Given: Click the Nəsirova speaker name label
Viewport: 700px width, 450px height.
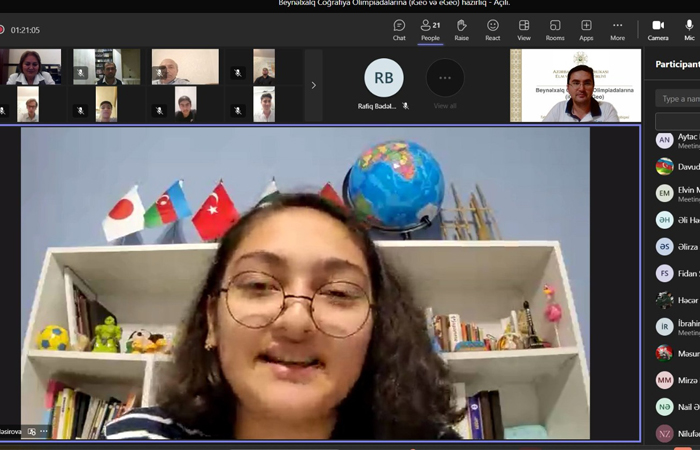Looking at the screenshot, I should 11,431.
